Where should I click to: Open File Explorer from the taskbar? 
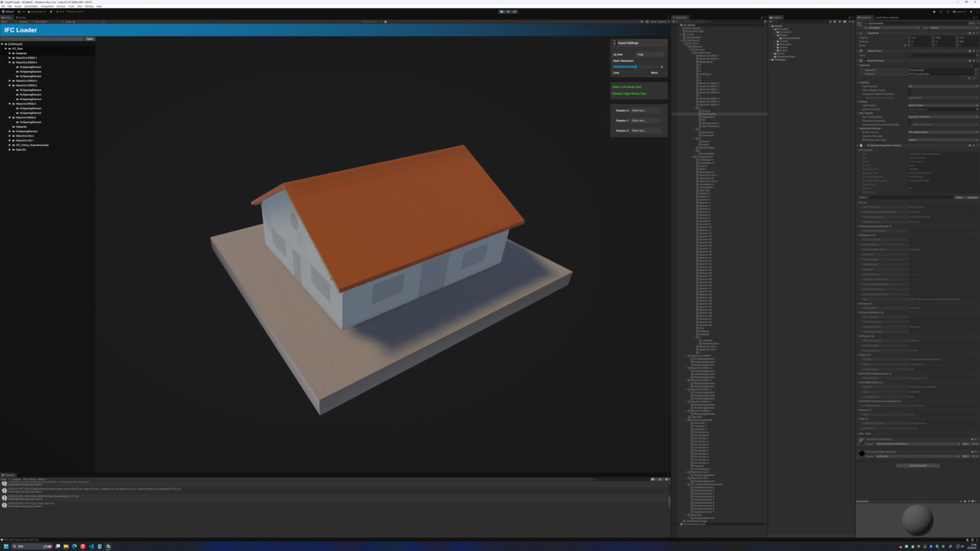[x=65, y=546]
